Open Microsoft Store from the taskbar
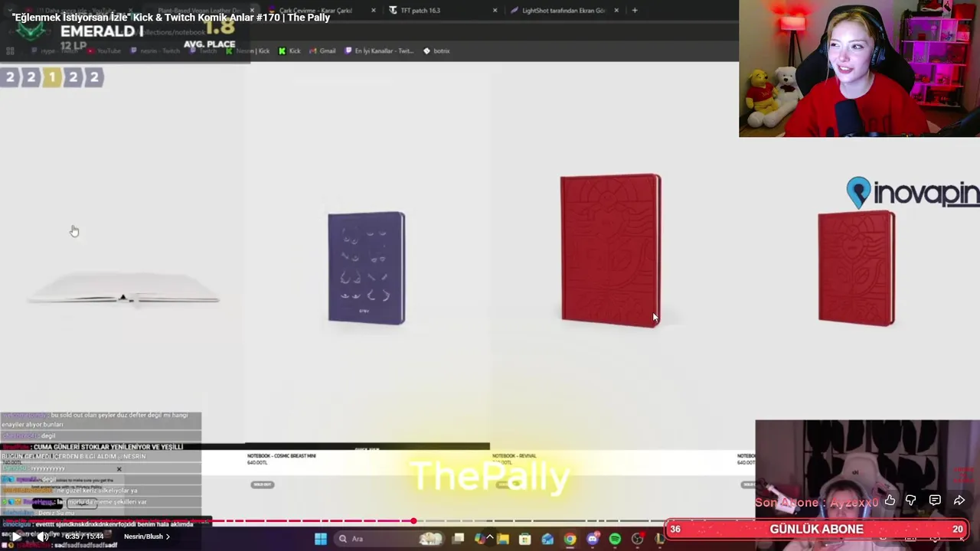980x551 pixels. 525,539
